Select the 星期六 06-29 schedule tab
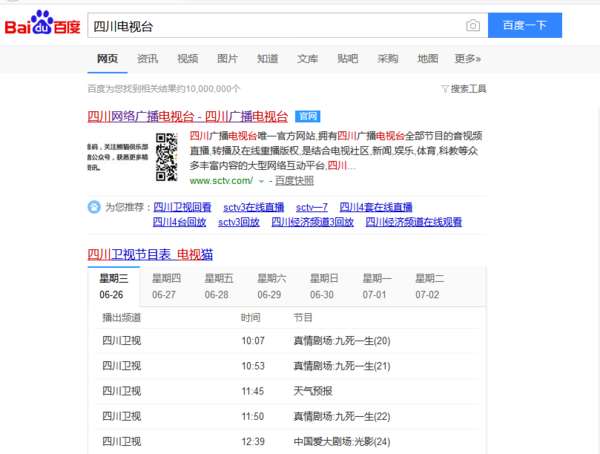This screenshot has width=600, height=454. coord(271,287)
